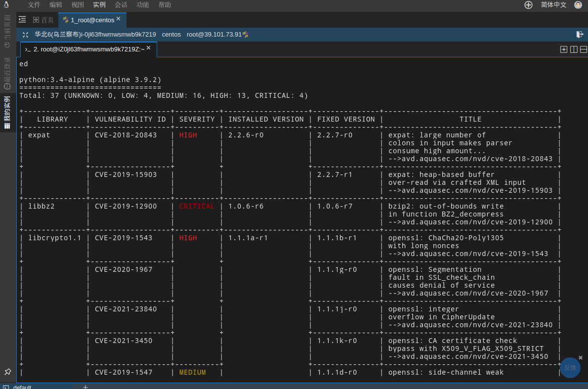Open the 简体中文 language dropdown
588x389 pixels.
[x=553, y=5]
